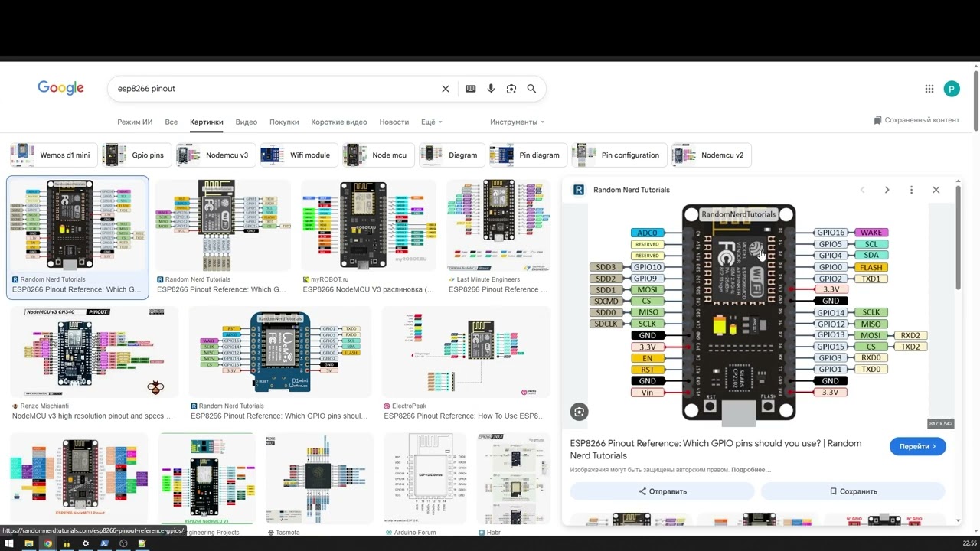The height and width of the screenshot is (551, 980).
Task: Open Notepad++ icon in the taskbar
Action: pyautogui.click(x=142, y=543)
